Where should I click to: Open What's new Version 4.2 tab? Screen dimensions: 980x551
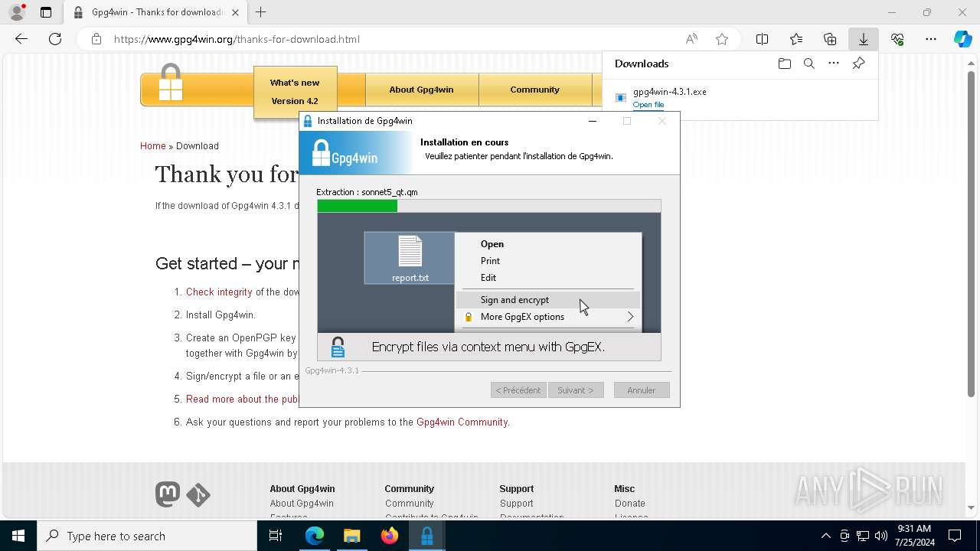295,92
